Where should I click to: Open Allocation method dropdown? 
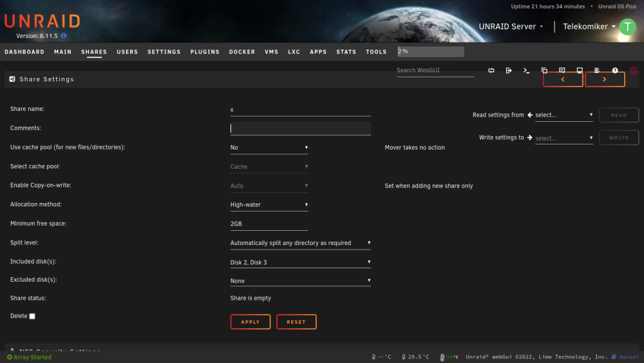[x=269, y=205]
